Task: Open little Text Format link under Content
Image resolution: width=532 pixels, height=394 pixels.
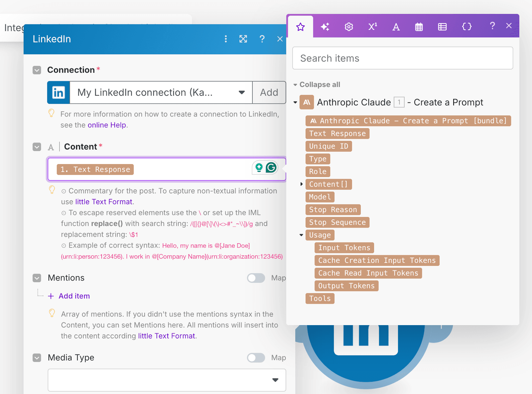Action: tap(104, 202)
